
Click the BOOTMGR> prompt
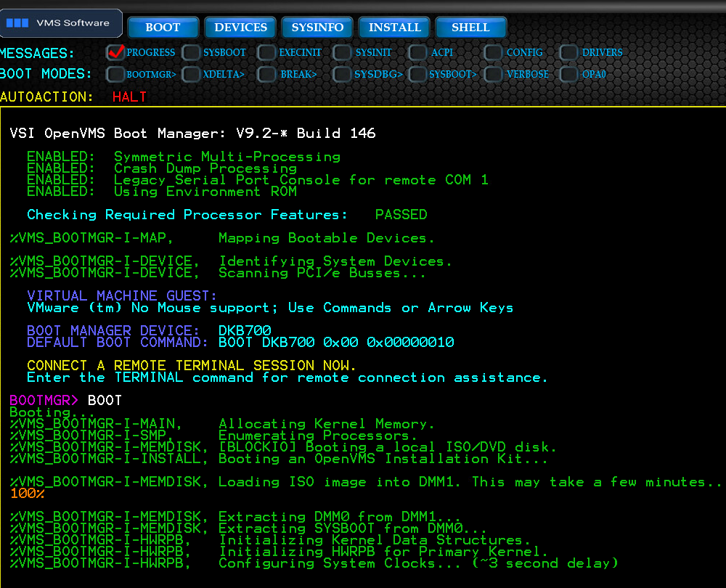point(44,400)
